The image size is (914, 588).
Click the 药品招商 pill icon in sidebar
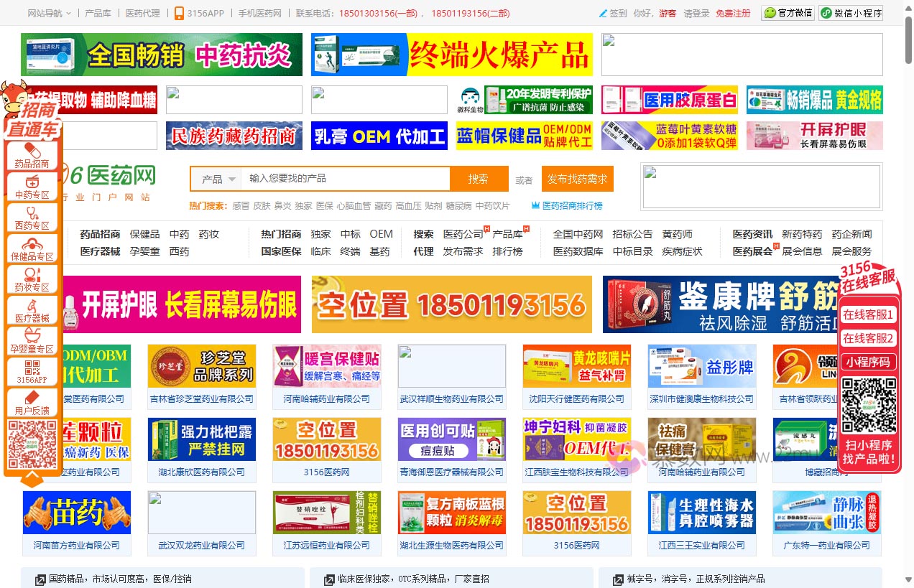pyautogui.click(x=32, y=151)
